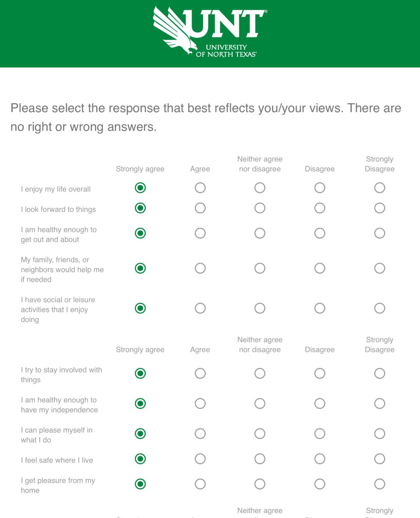Image resolution: width=420 pixels, height=518 pixels.
Task: Select Strongly agree for "I enjoy my life overall"
Action: tap(140, 188)
